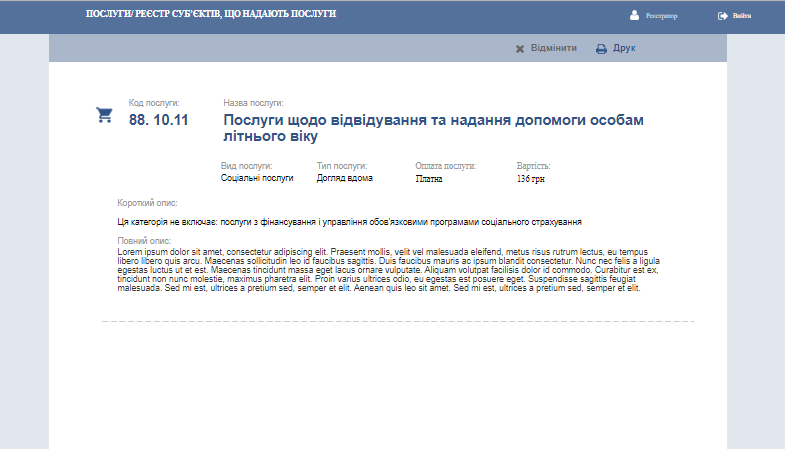The width and height of the screenshot is (785, 449).
Task: Click the Платна payment value
Action: point(428,179)
